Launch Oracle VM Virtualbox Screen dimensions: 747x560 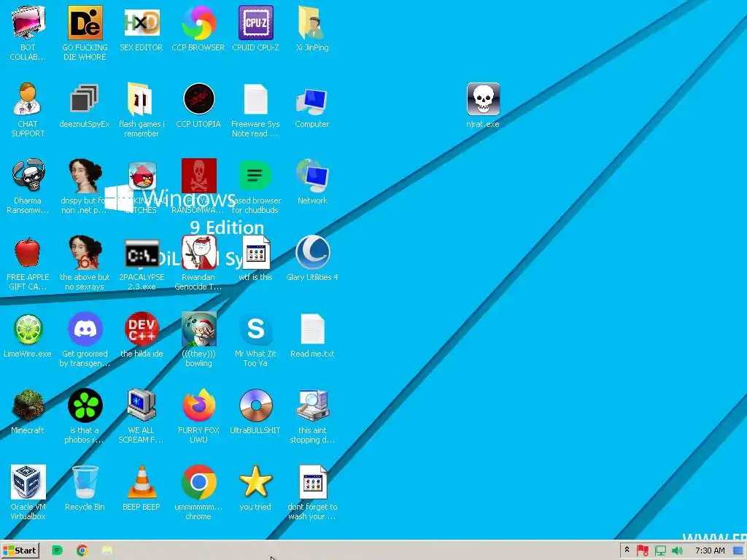click(28, 492)
